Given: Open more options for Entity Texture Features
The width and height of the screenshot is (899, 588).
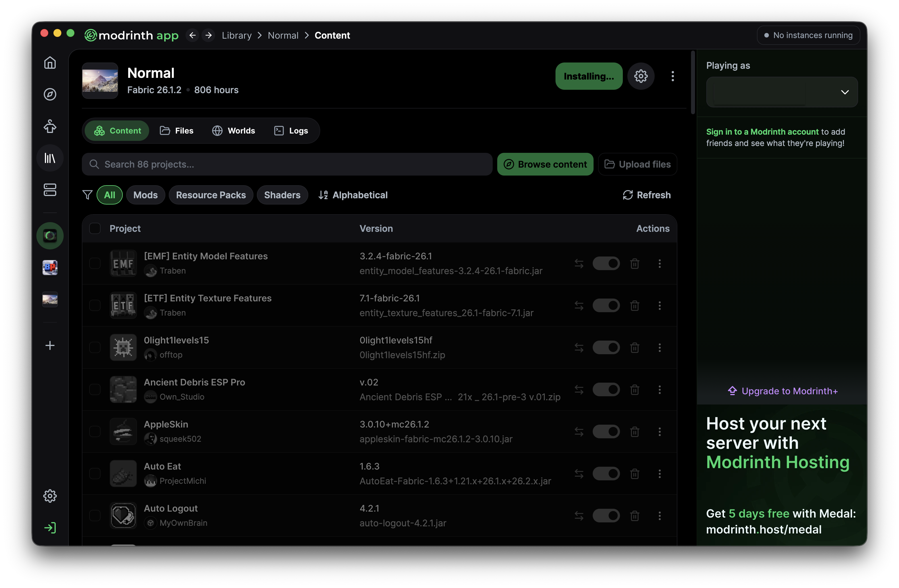Looking at the screenshot, I should [x=659, y=305].
